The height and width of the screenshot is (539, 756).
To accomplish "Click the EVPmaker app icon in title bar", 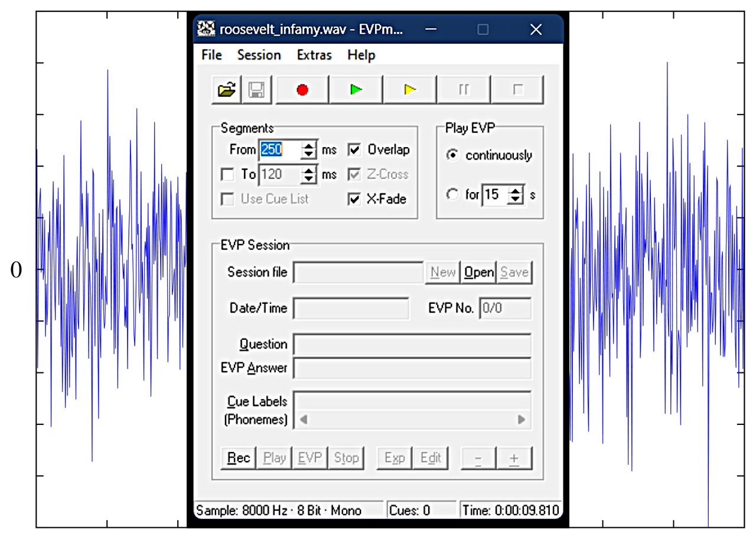I will click(206, 30).
